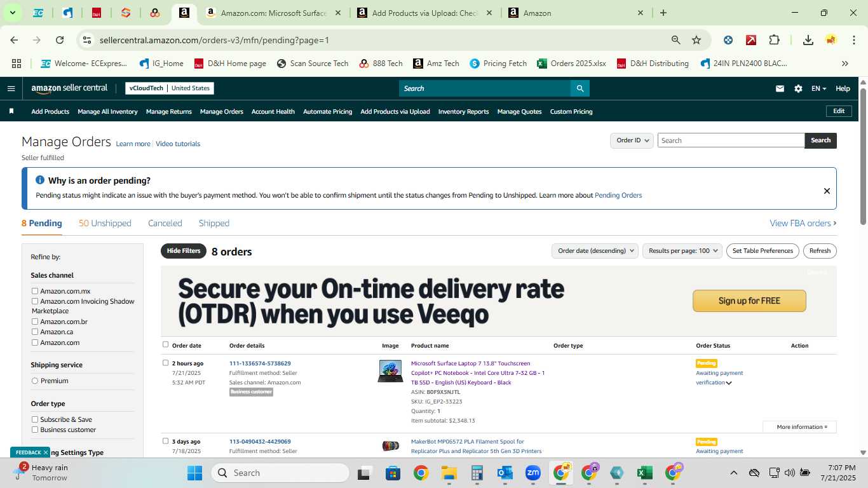Open a new browser tab
Screen dimensions: 868x488
663,13
